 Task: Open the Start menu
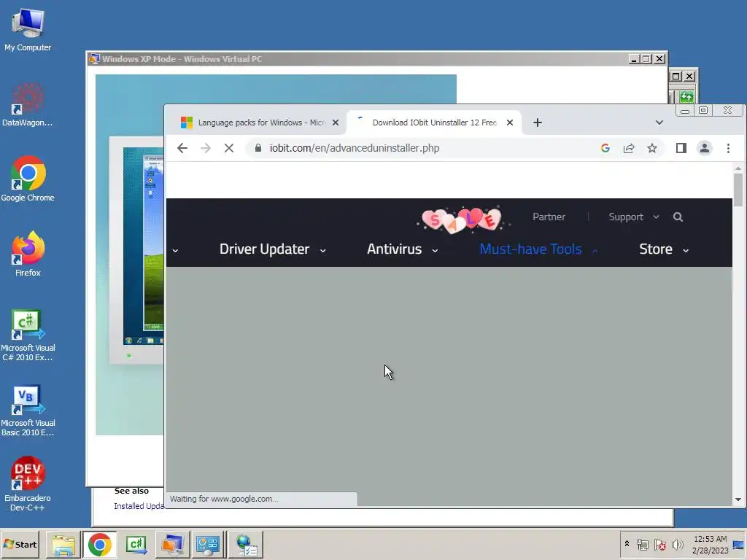coord(20,545)
